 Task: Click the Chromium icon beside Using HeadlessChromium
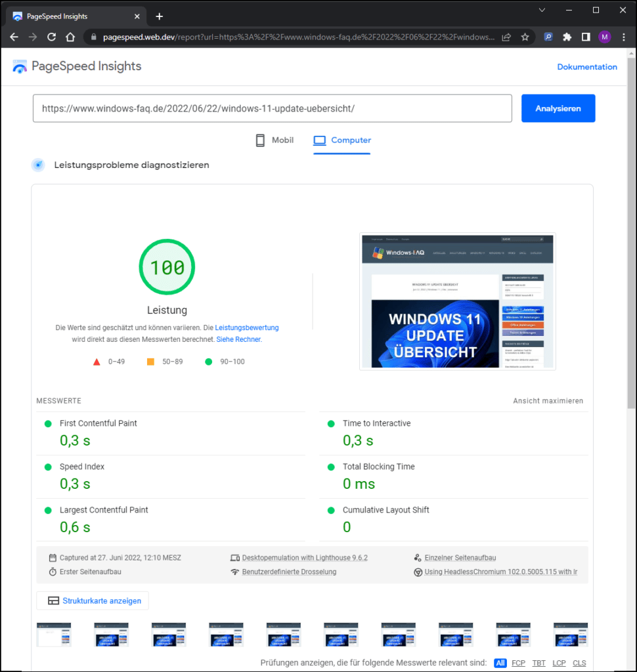coord(418,572)
